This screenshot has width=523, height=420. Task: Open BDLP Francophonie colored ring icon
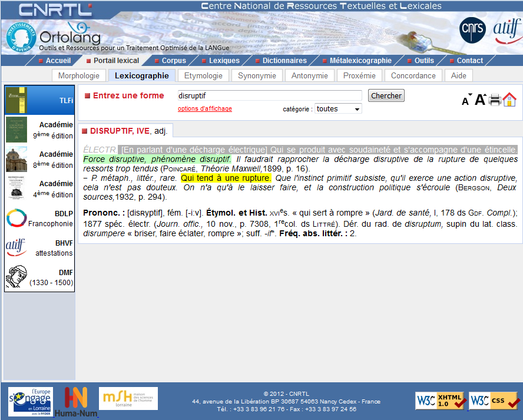16,218
